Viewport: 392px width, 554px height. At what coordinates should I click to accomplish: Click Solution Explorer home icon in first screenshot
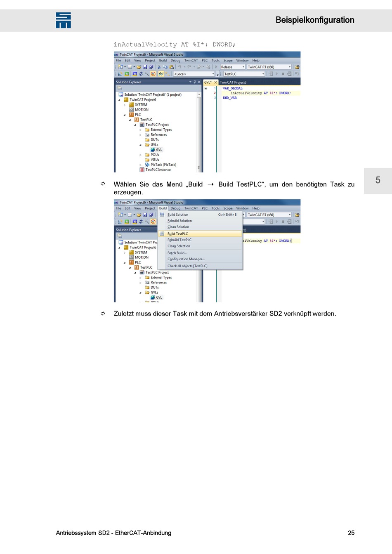coord(120,88)
